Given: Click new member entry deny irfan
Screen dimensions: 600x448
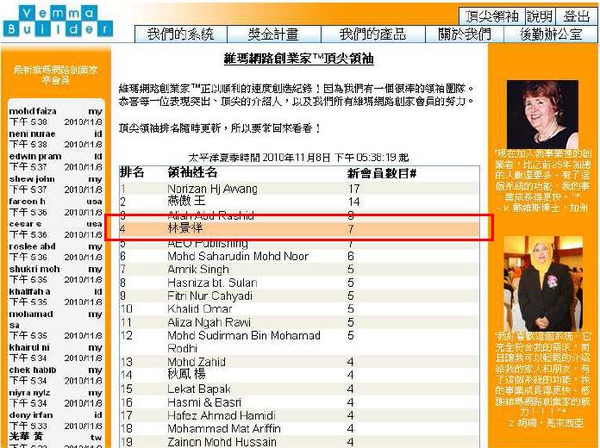Looking at the screenshot, I should click(x=31, y=415).
